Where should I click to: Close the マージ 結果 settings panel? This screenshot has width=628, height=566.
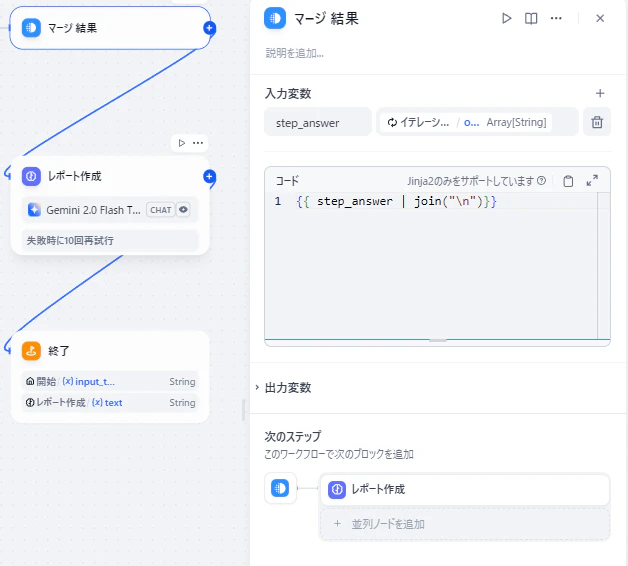600,18
